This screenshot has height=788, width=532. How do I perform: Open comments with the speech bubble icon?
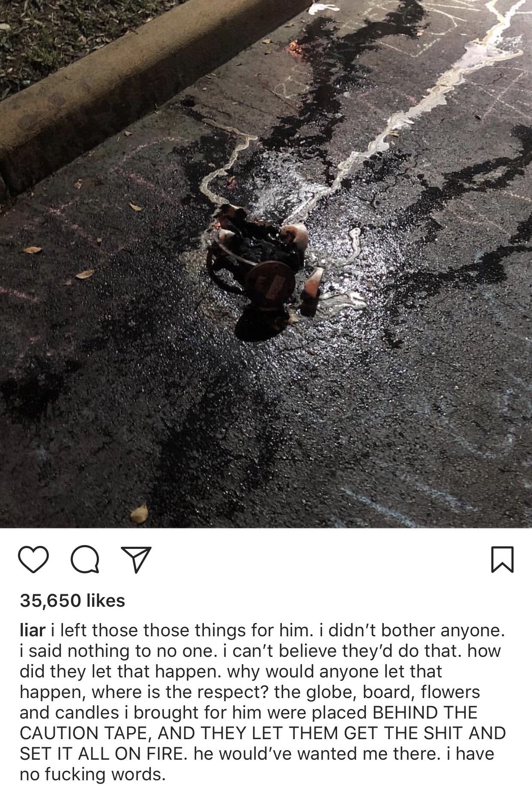tap(85, 560)
